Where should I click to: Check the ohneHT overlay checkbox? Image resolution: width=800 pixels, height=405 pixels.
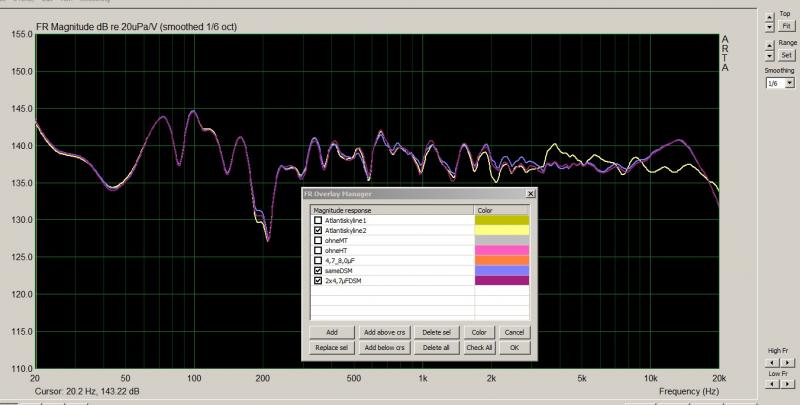tap(318, 250)
